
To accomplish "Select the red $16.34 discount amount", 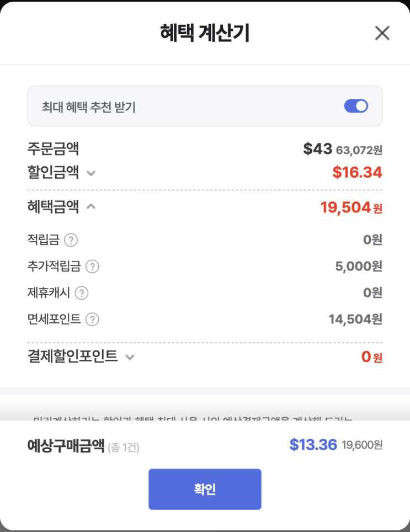I will click(x=357, y=173).
